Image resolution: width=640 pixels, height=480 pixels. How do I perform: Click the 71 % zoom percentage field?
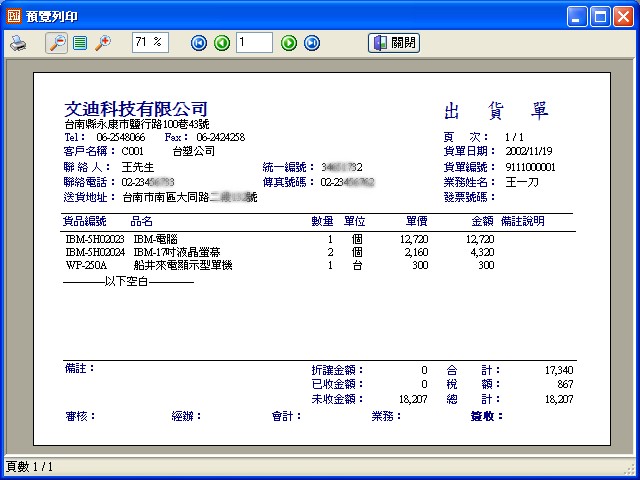(x=150, y=42)
